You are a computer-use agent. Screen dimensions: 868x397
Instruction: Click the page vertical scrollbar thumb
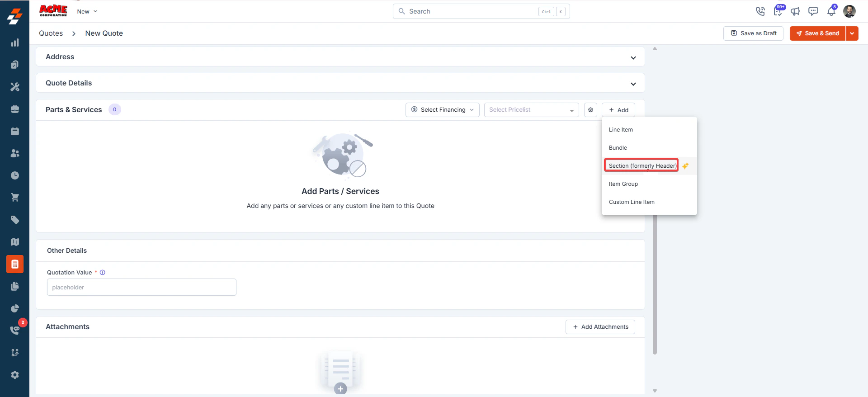pyautogui.click(x=655, y=284)
